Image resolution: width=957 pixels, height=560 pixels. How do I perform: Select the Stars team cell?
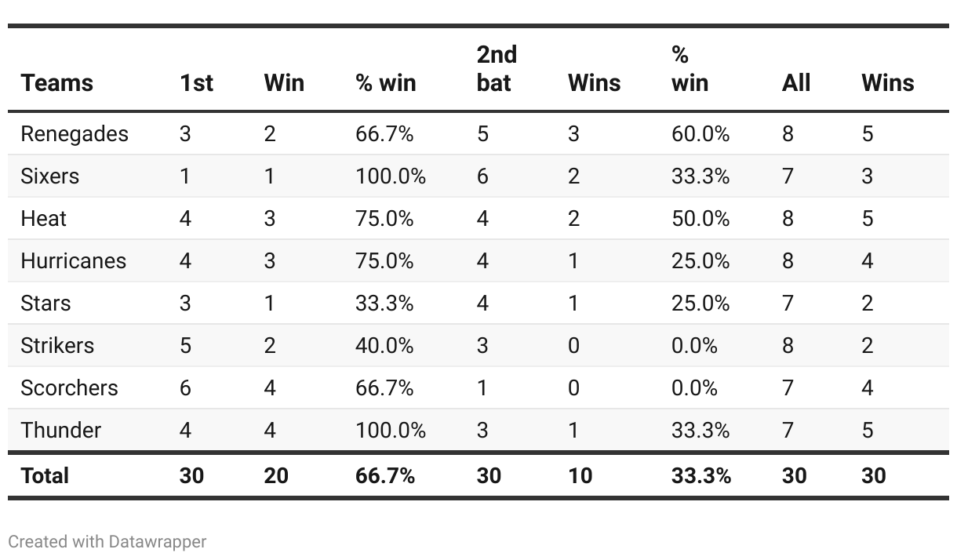pyautogui.click(x=45, y=303)
